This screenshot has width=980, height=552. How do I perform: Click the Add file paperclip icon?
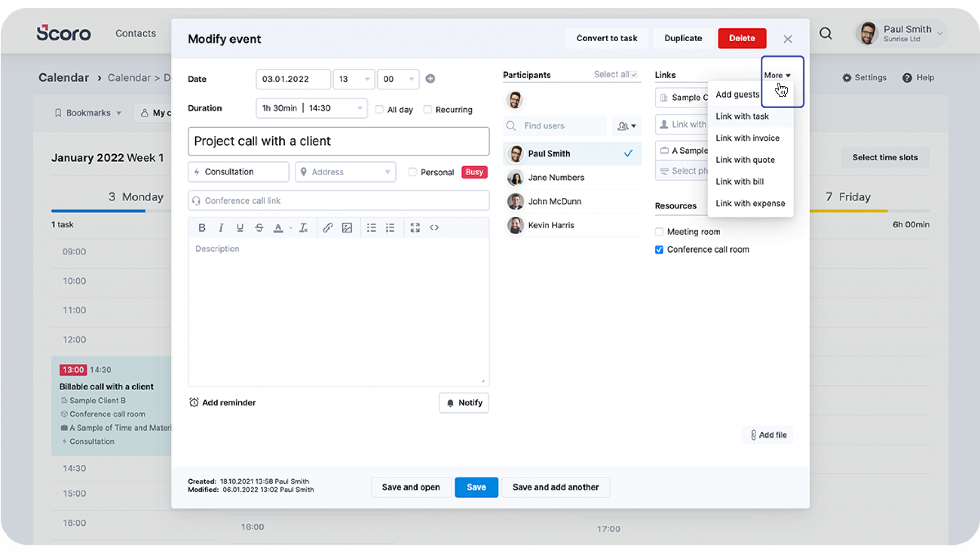point(753,435)
